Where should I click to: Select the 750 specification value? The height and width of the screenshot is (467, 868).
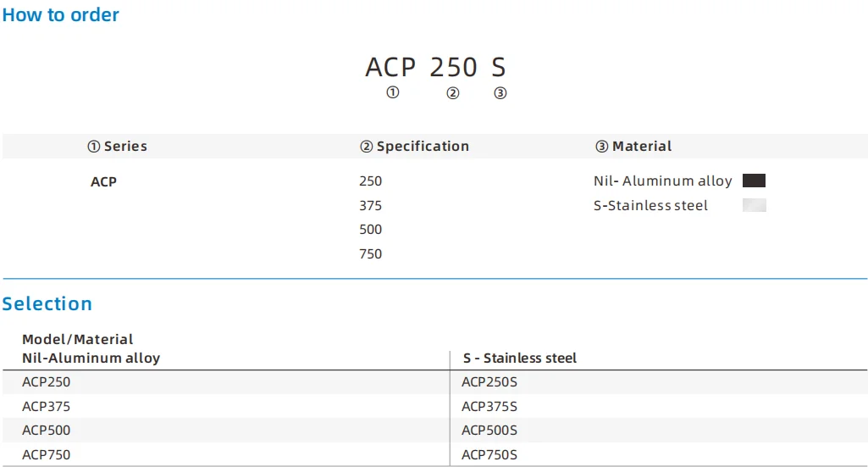click(x=371, y=253)
